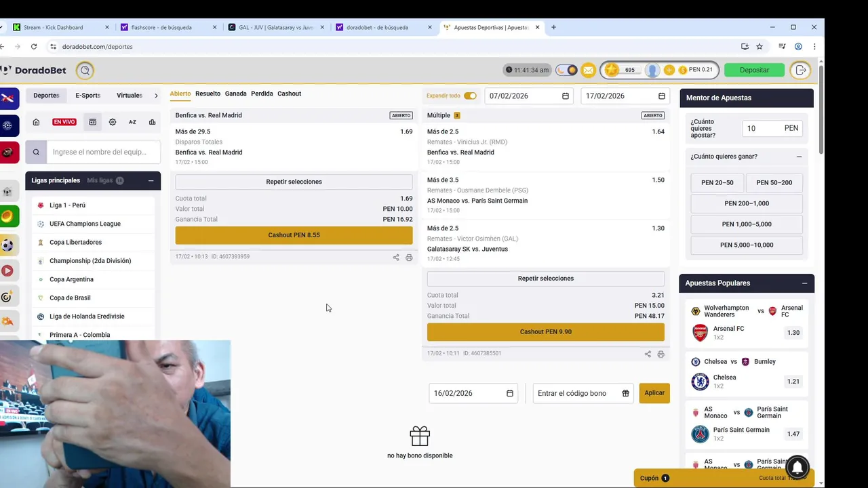Open the messages envelope icon
The image size is (868, 488).
(x=588, y=70)
